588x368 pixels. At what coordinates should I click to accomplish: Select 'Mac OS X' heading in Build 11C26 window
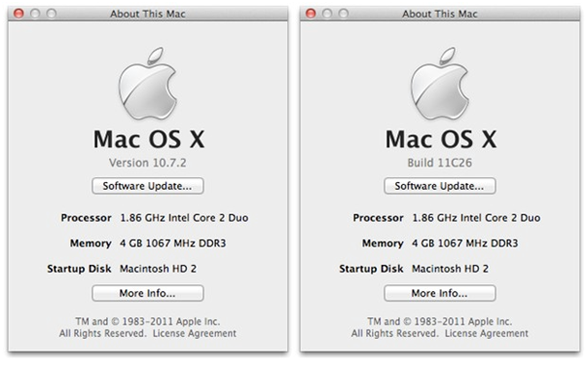pos(441,139)
